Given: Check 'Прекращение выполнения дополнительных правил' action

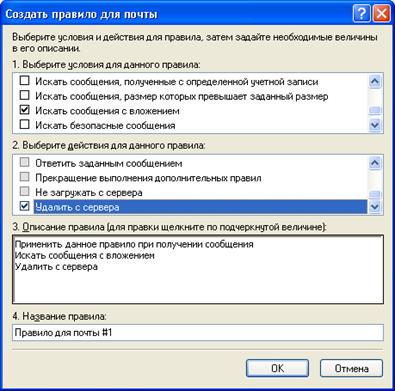Looking at the screenshot, I should [25, 177].
